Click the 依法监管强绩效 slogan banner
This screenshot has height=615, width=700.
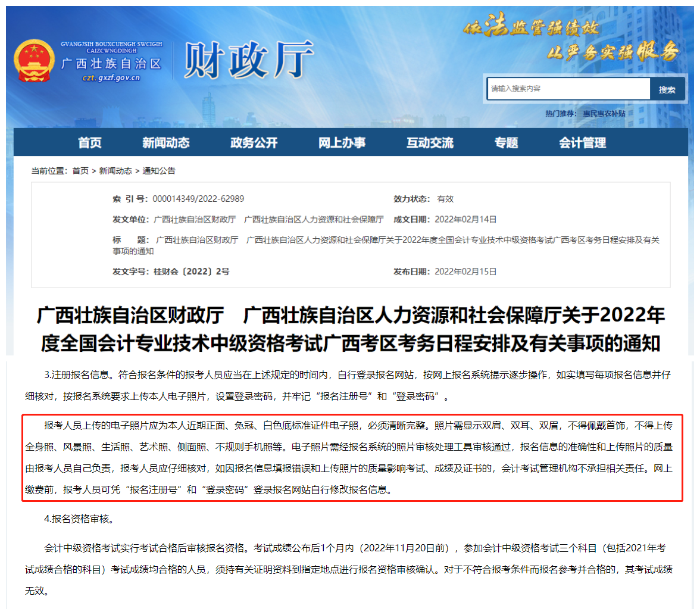click(532, 26)
